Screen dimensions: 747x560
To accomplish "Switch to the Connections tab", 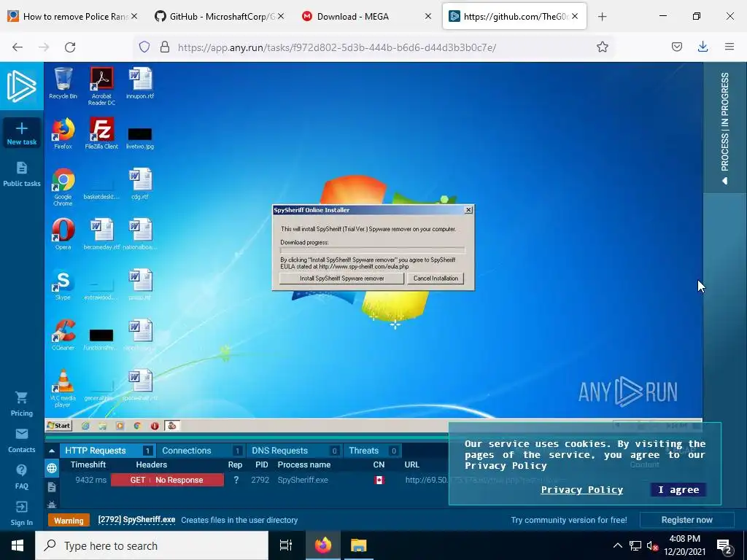I will pos(201,451).
